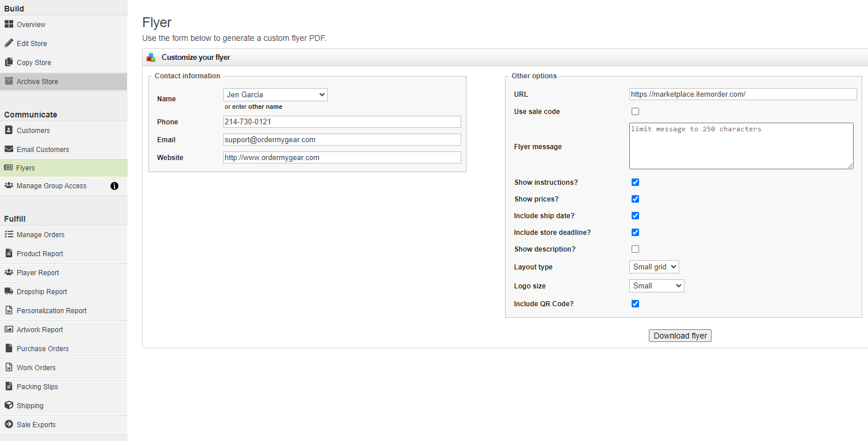Click the Customers address book icon
Screen dimensions: 868x441
(9, 130)
